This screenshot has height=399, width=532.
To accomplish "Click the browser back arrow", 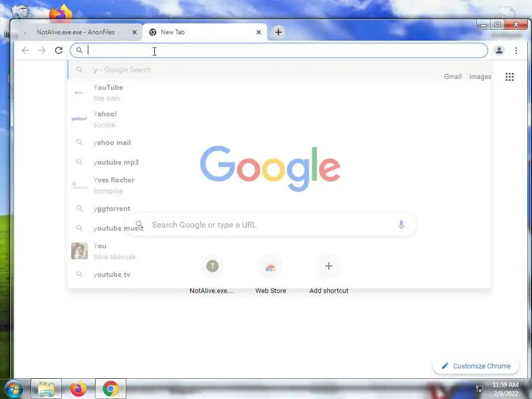I will point(25,50).
